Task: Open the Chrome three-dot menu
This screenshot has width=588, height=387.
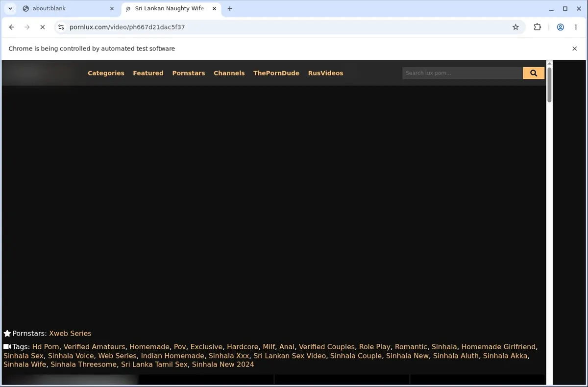Action: pyautogui.click(x=576, y=27)
